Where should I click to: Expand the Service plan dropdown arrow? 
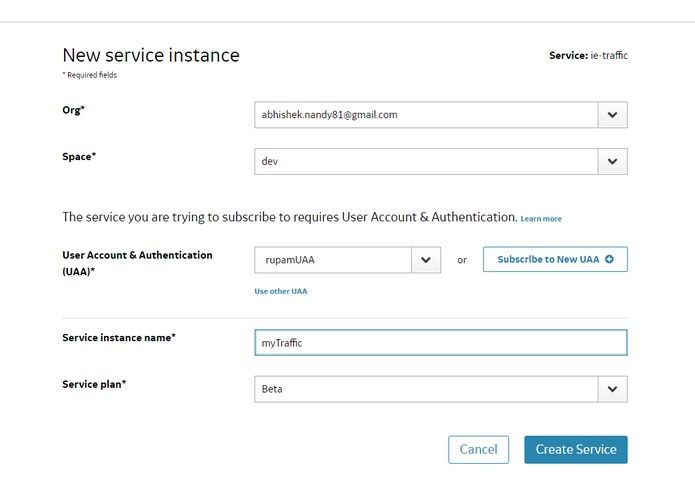[x=613, y=389]
